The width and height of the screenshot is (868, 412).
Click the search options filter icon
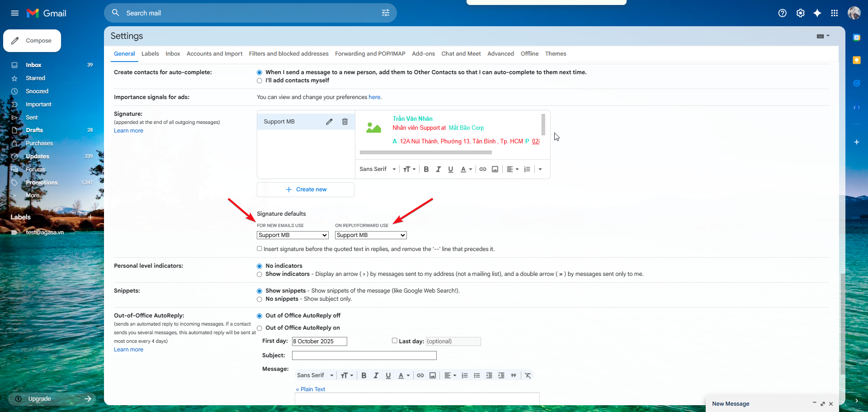click(x=385, y=13)
